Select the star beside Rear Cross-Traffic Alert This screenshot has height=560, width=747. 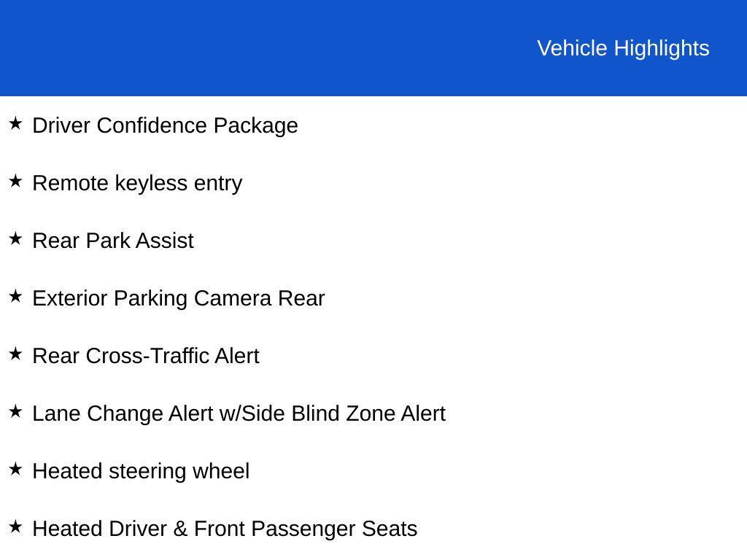click(x=15, y=354)
